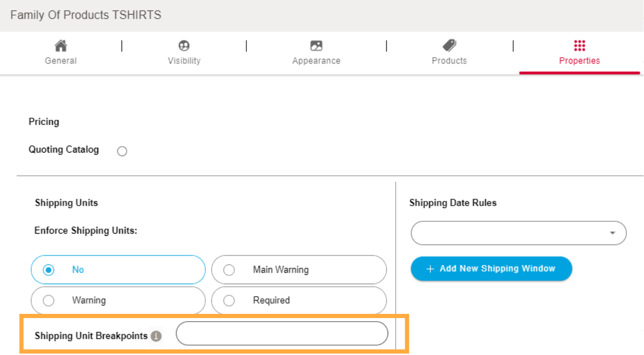Select the Visibility globe icon
644x355 pixels.
[184, 45]
